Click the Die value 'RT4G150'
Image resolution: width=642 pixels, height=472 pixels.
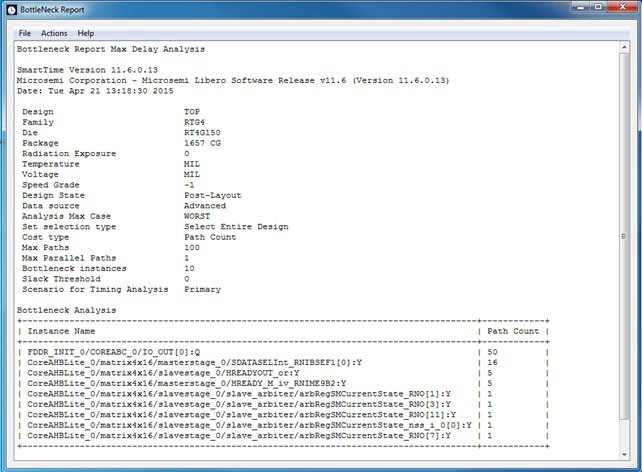pyautogui.click(x=202, y=133)
